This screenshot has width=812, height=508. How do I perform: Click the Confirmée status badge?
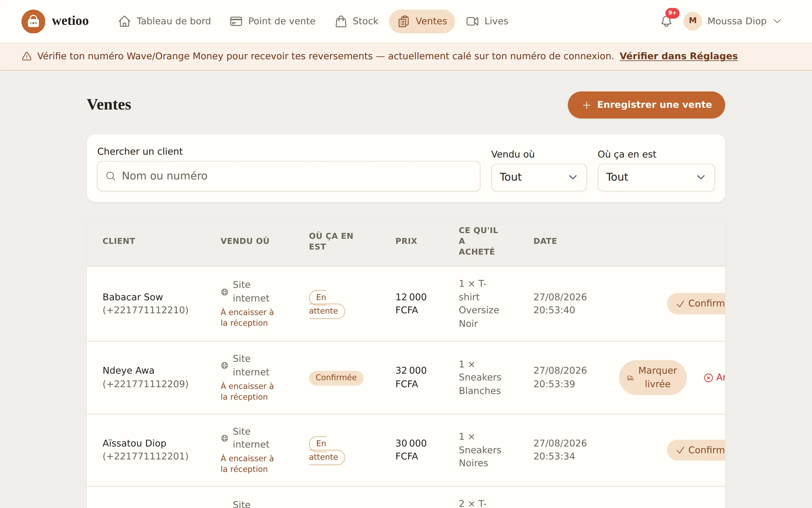point(336,378)
